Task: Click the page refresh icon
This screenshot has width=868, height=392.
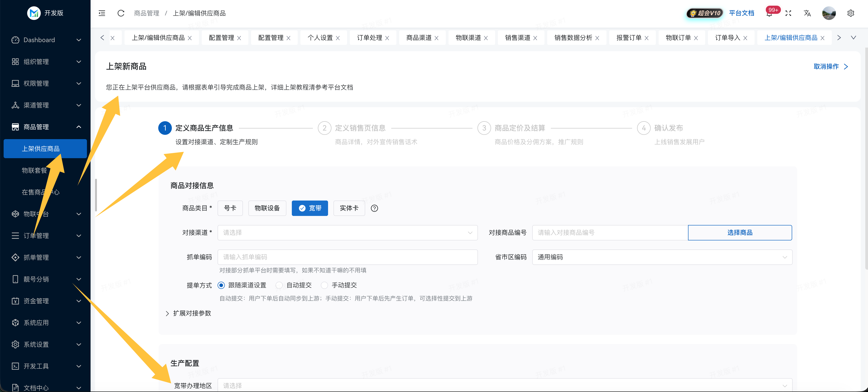Action: tap(121, 13)
